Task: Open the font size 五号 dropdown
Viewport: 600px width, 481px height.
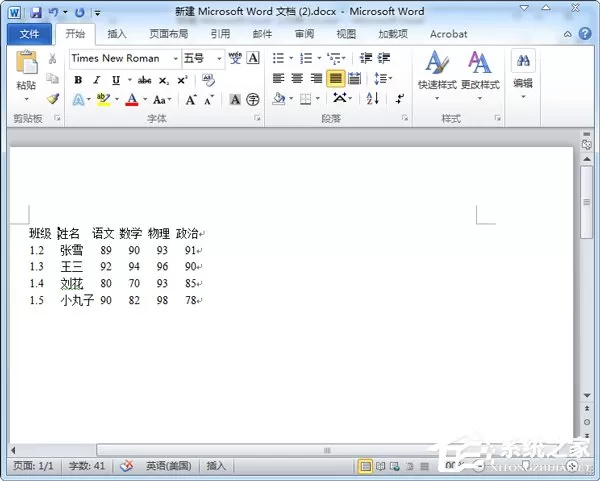Action: click(x=219, y=59)
